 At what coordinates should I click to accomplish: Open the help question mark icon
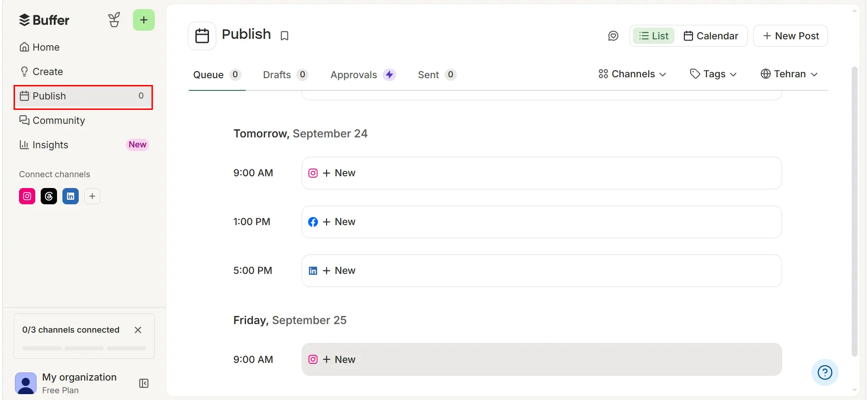[x=825, y=372]
